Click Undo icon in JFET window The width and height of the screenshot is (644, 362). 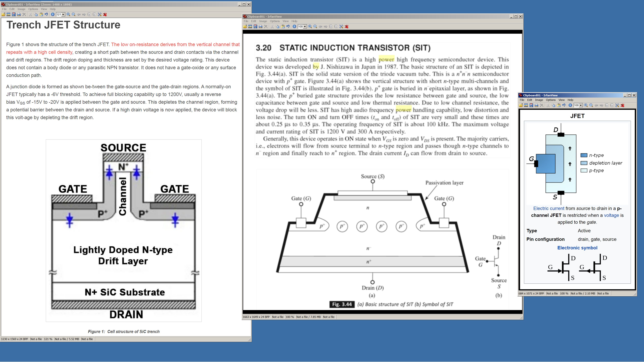click(564, 105)
